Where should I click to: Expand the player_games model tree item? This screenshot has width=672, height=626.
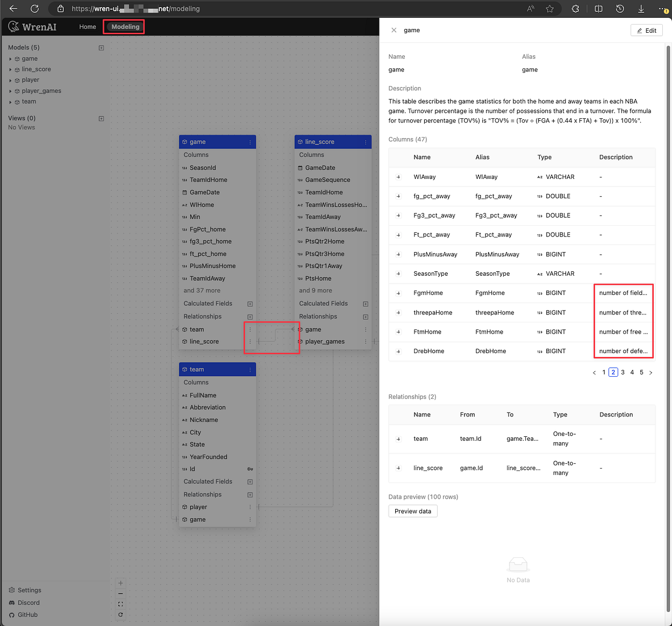pos(10,91)
